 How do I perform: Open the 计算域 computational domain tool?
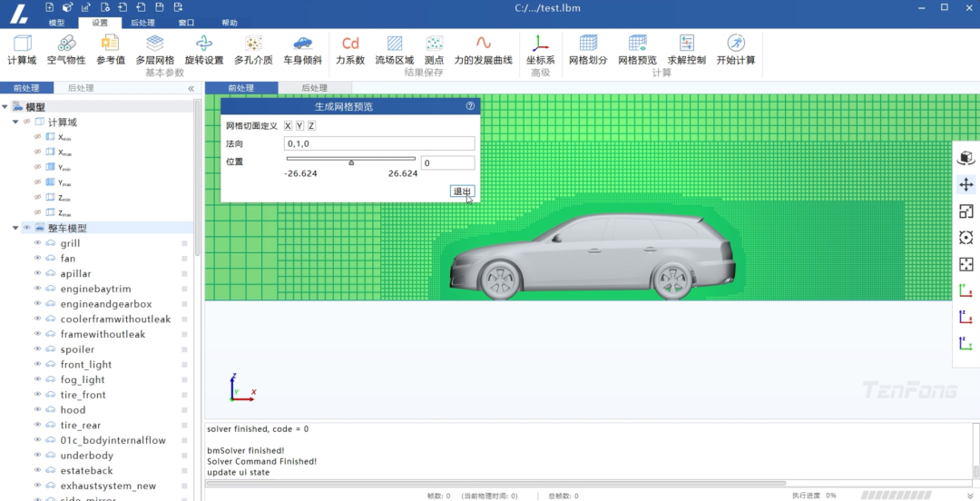22,49
